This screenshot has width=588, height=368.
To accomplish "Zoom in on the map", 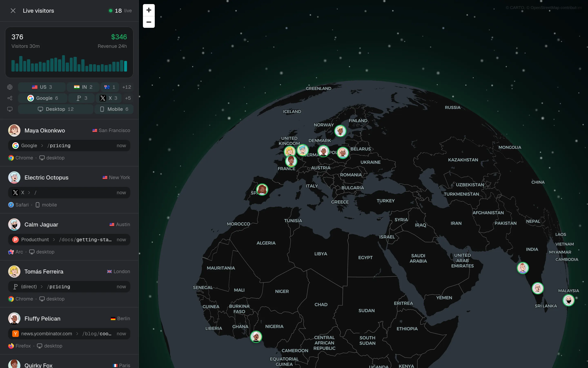I will [149, 10].
